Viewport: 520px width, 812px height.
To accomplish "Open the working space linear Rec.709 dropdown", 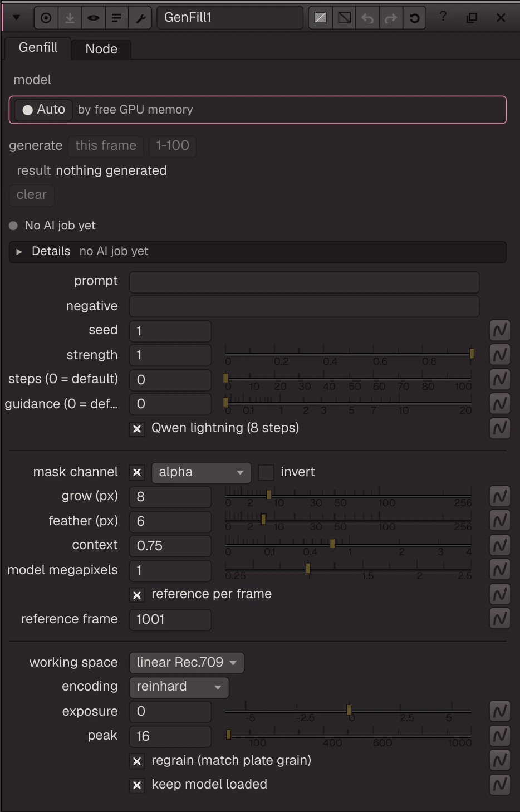I will 187,663.
